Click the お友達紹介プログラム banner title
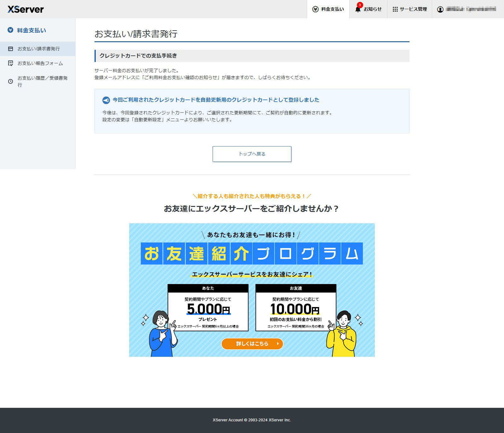504x433 pixels. (252, 254)
